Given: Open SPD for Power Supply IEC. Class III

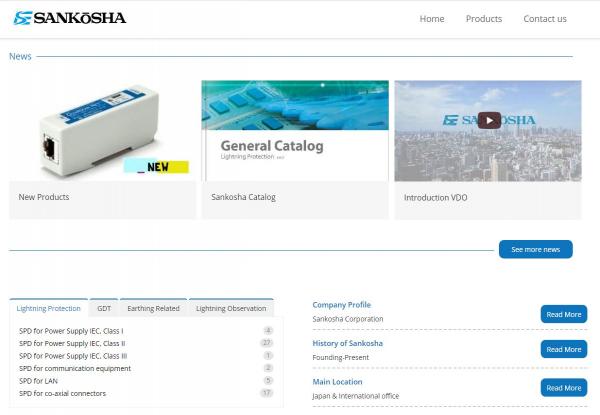Looking at the screenshot, I should point(73,356).
